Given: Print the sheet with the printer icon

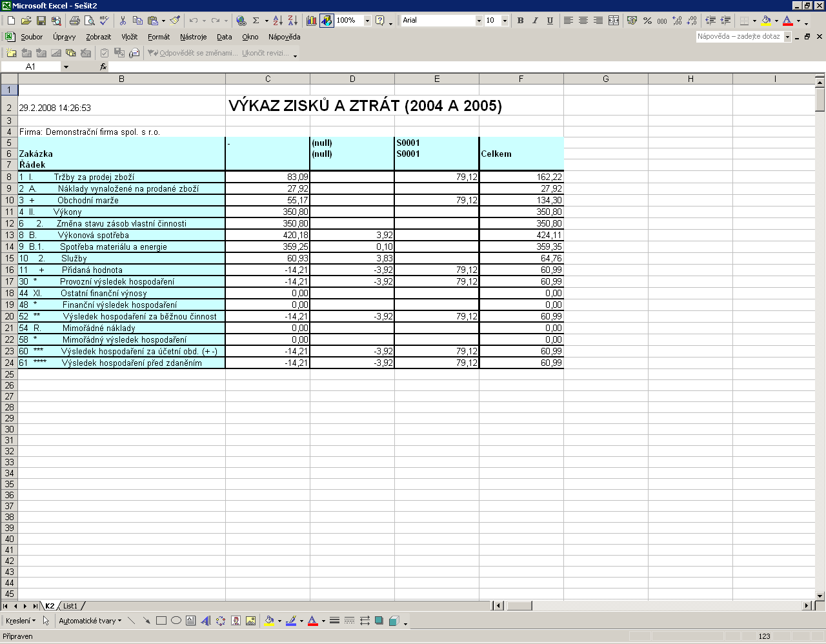Looking at the screenshot, I should tap(74, 21).
